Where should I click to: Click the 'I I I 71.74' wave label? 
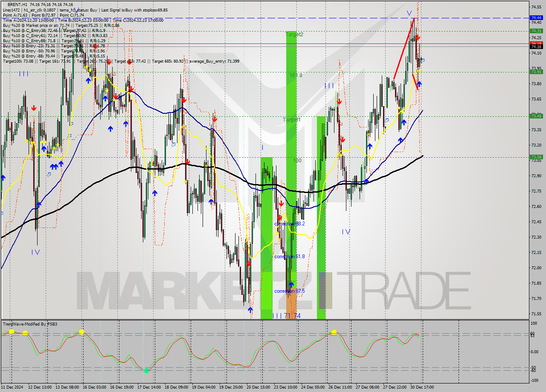click(x=286, y=316)
